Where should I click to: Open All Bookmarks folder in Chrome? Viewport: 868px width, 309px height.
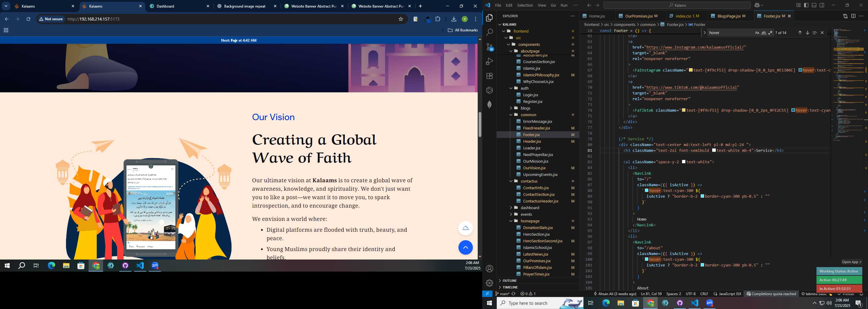[463, 30]
